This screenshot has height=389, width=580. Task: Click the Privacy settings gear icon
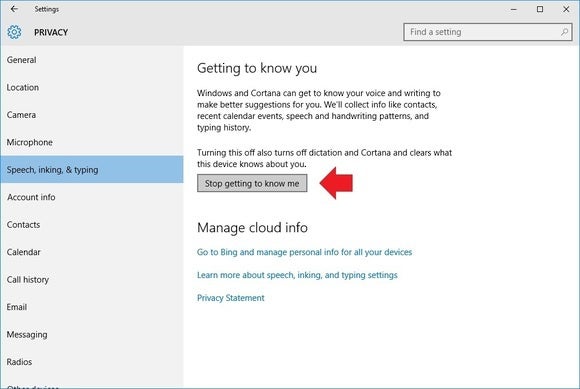point(14,32)
